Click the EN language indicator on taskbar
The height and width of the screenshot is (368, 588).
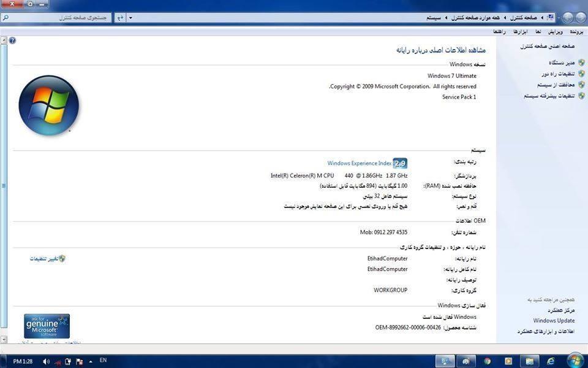(x=103, y=360)
